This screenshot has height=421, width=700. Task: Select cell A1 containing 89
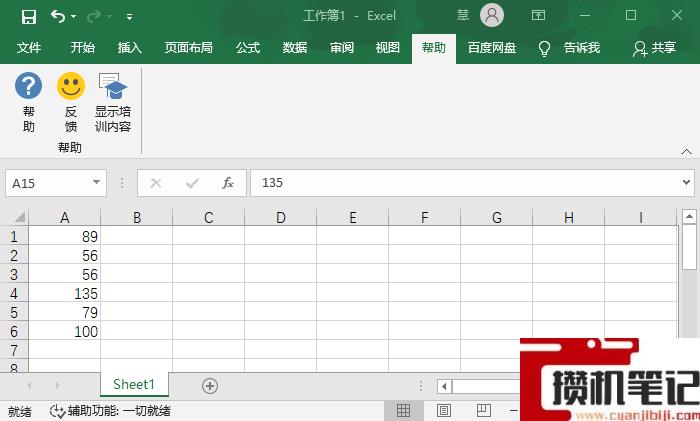point(65,236)
